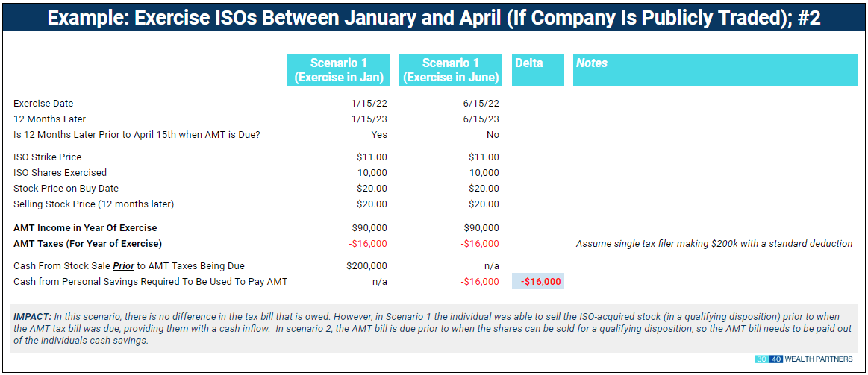Select the "Exercise Date" row label

coord(43,103)
